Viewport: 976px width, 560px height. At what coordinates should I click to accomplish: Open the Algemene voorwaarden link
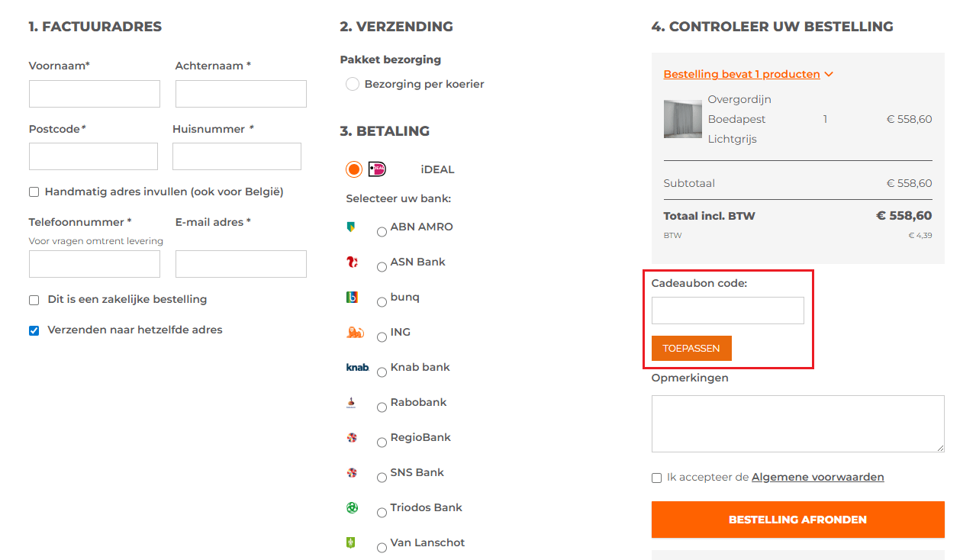(817, 477)
